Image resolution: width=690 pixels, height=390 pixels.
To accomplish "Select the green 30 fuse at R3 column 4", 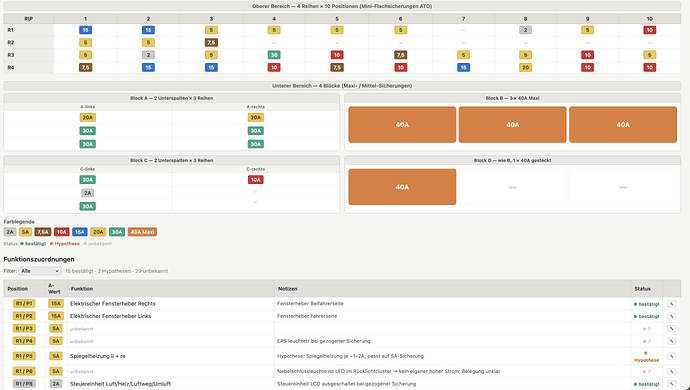I will click(274, 55).
